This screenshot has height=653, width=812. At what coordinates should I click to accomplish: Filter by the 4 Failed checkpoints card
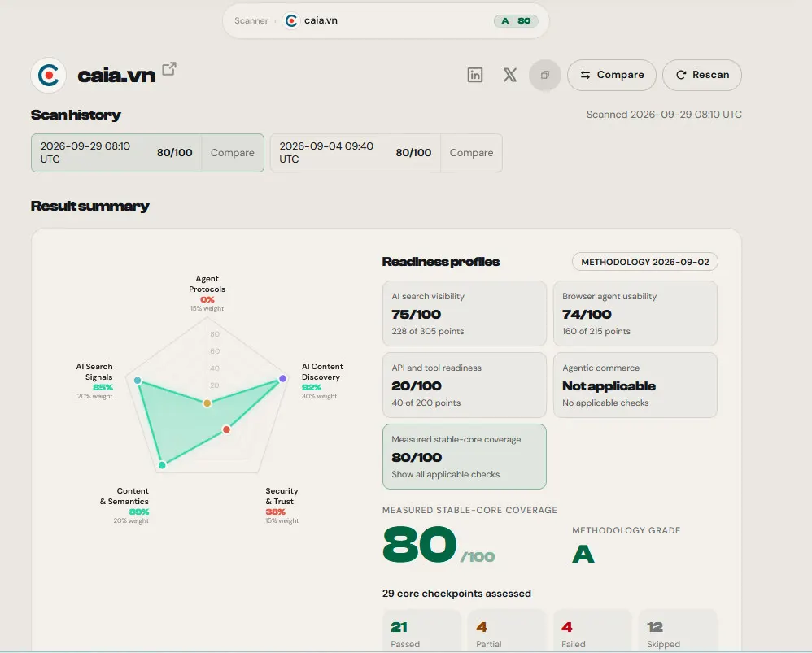tap(593, 631)
